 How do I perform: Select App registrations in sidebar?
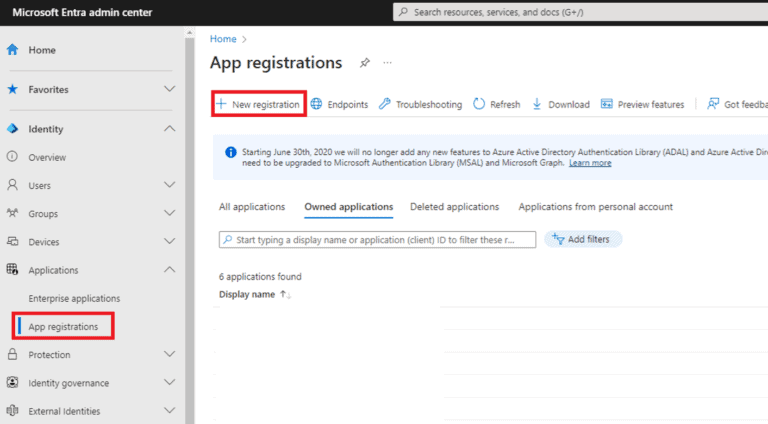[63, 326]
